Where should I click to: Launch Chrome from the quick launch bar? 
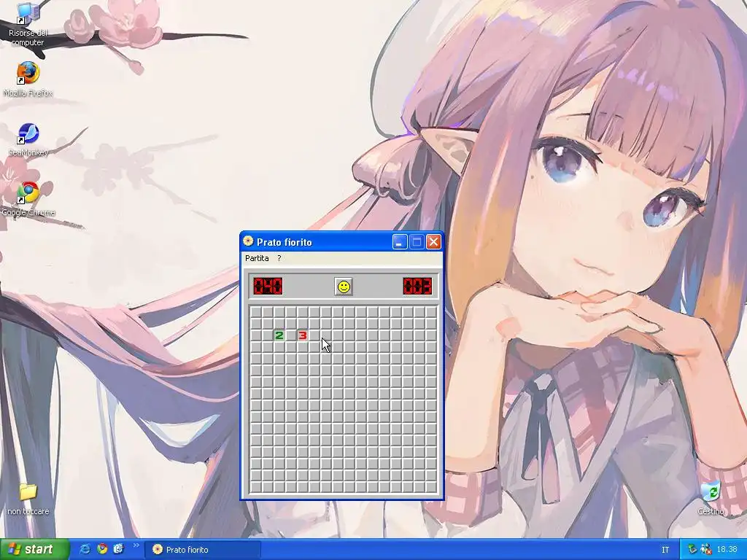[102, 549]
